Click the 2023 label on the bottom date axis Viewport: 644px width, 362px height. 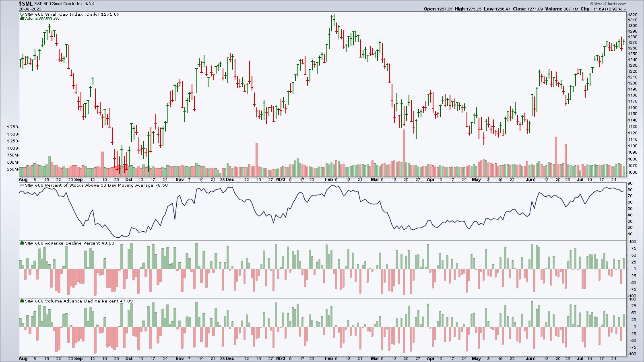280,358
